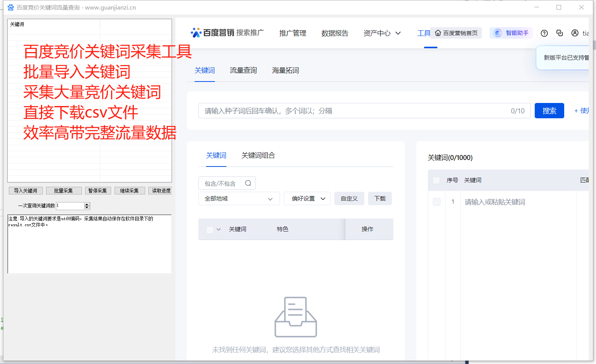The width and height of the screenshot is (596, 364).
Task: Click the 自定义 button
Action: point(349,199)
